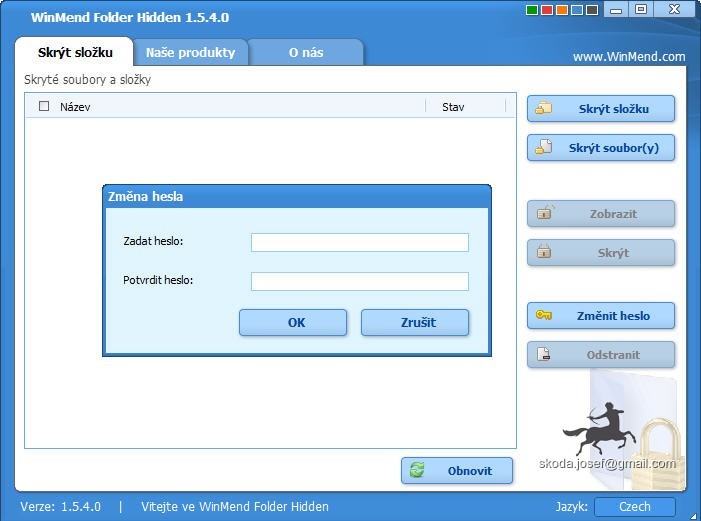This screenshot has height=521, width=701.
Task: Switch to the Skrýt složku tab
Action: pyautogui.click(x=75, y=52)
